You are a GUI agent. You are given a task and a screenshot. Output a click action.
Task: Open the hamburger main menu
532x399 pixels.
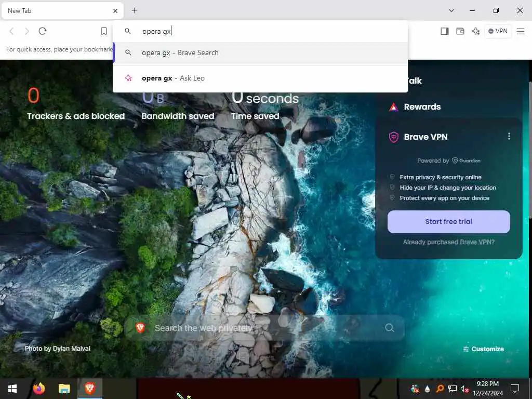pyautogui.click(x=521, y=31)
